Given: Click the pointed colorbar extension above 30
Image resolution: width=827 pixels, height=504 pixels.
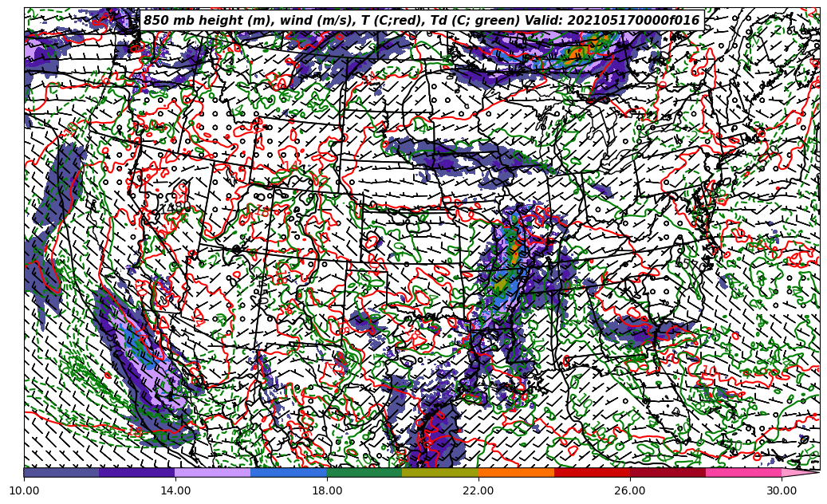Looking at the screenshot, I should click(x=797, y=472).
